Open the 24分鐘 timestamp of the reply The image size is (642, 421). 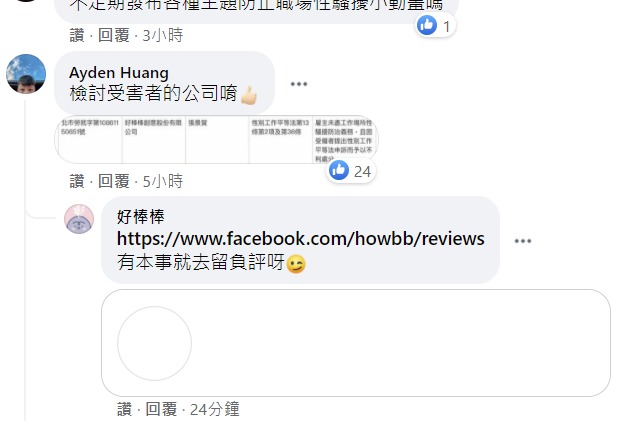click(215, 409)
